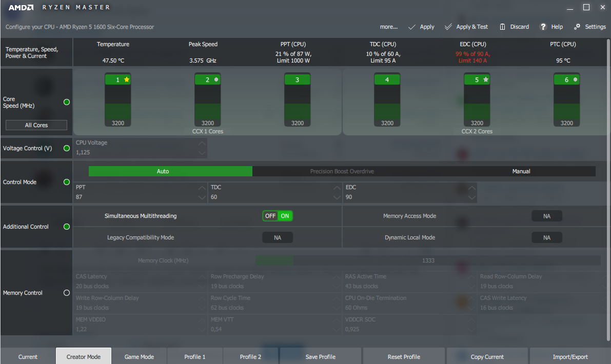Click the dot marker on core 6
The width and height of the screenshot is (611, 364).
coord(575,79)
